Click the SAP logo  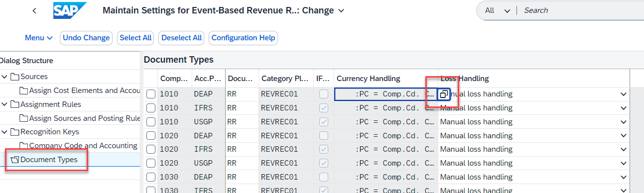tap(70, 10)
